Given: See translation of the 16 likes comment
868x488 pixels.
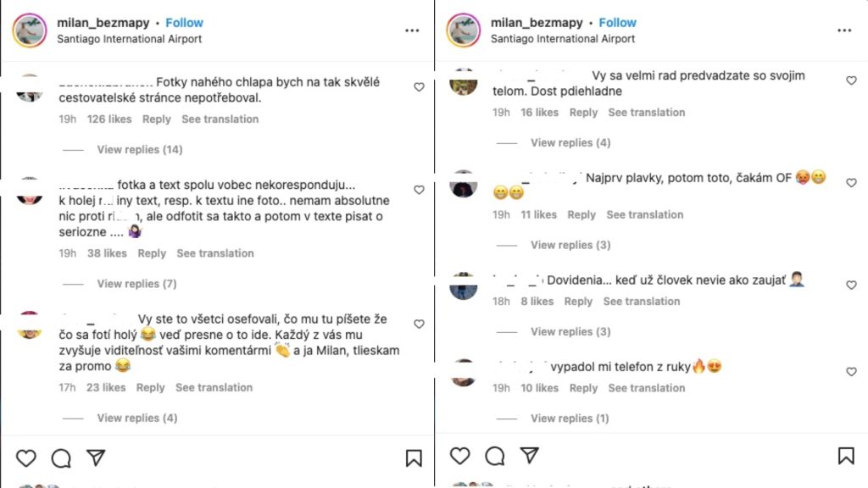Looking at the screenshot, I should pos(646,113).
